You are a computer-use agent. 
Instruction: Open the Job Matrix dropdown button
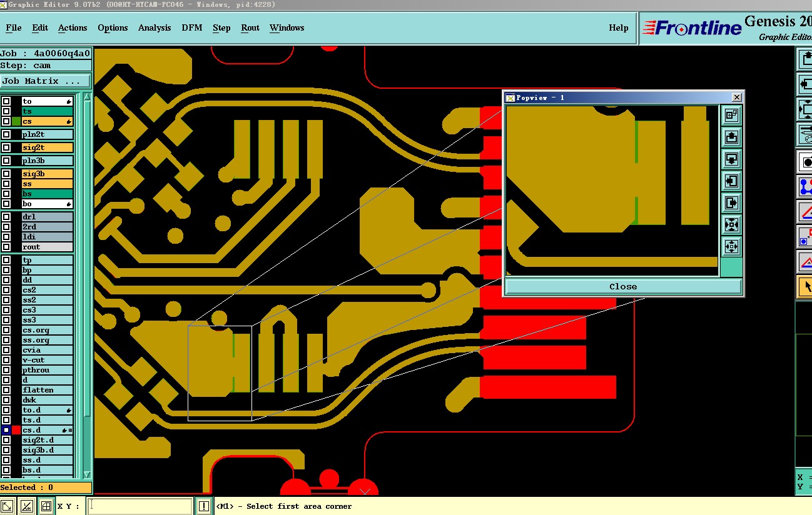tap(46, 81)
